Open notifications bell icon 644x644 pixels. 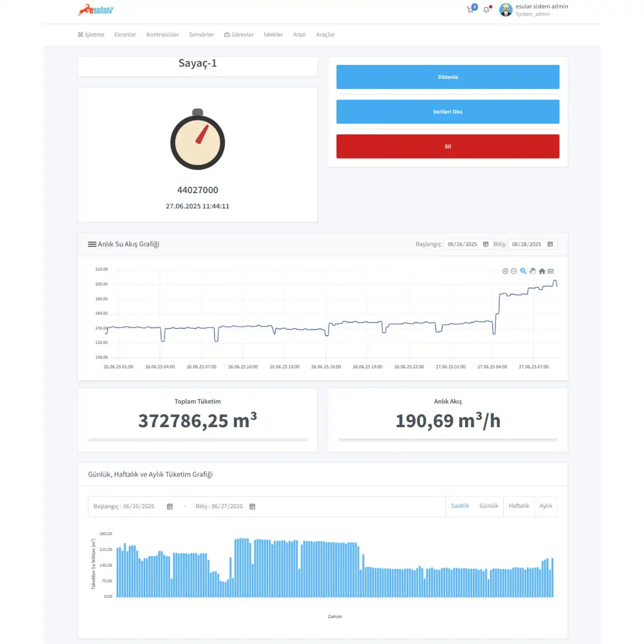coord(486,10)
